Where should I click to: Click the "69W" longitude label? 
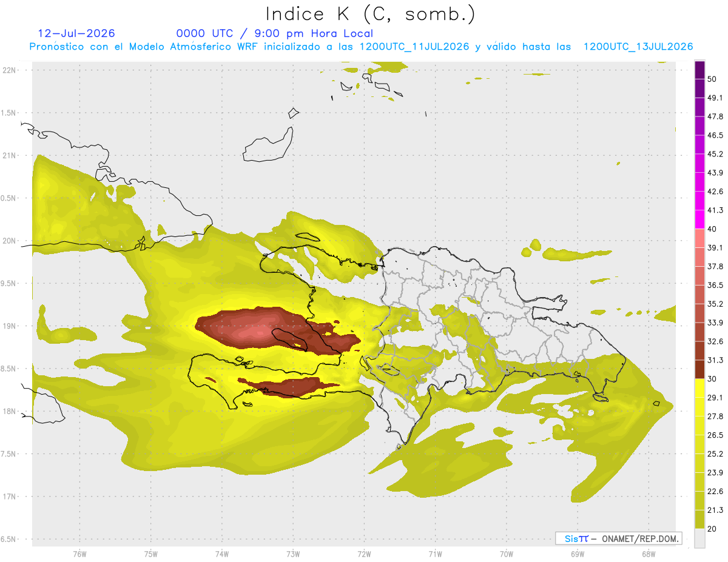point(577,554)
